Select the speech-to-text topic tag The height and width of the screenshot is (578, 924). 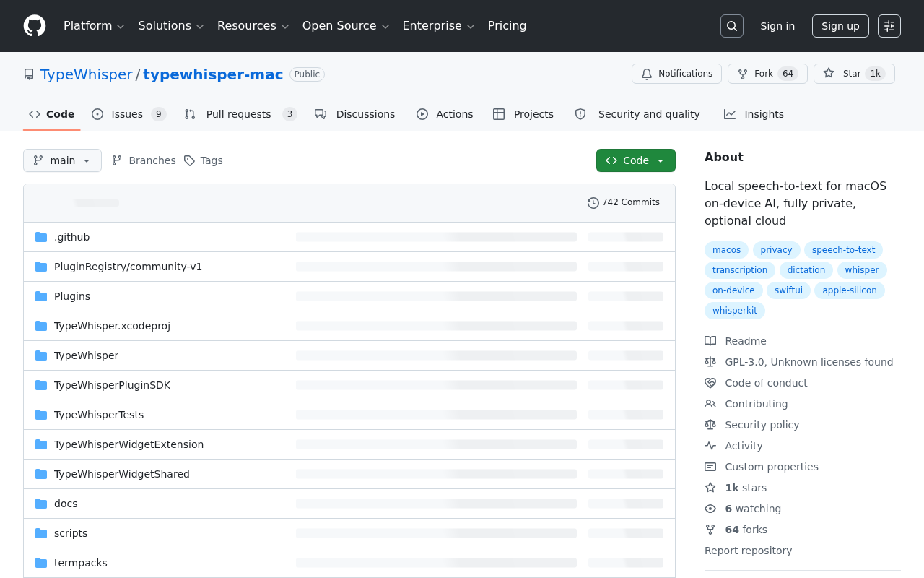click(843, 250)
